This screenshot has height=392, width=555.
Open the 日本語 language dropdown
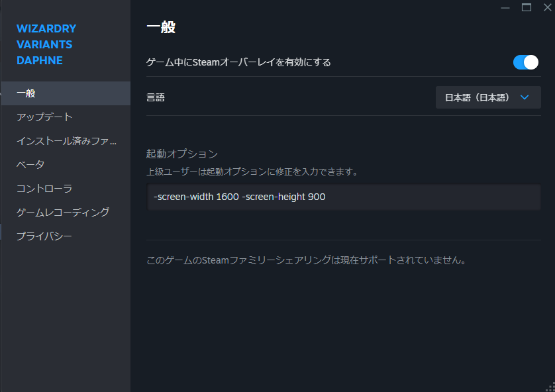click(x=488, y=97)
